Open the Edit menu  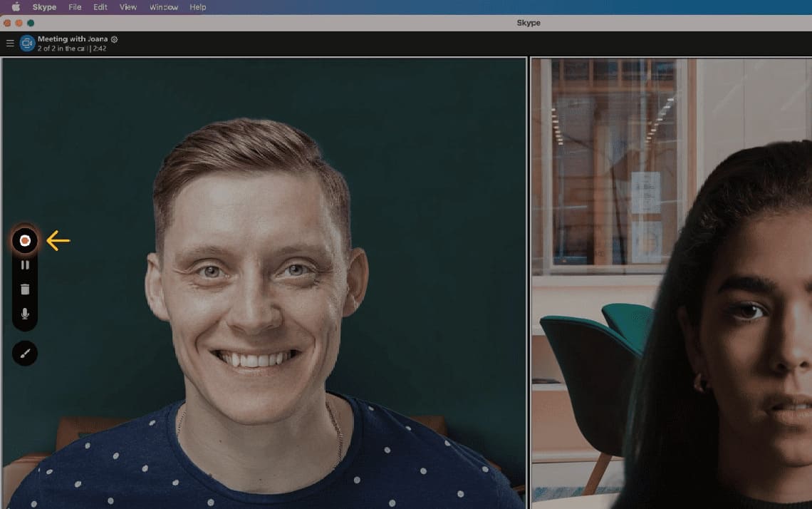coord(100,7)
